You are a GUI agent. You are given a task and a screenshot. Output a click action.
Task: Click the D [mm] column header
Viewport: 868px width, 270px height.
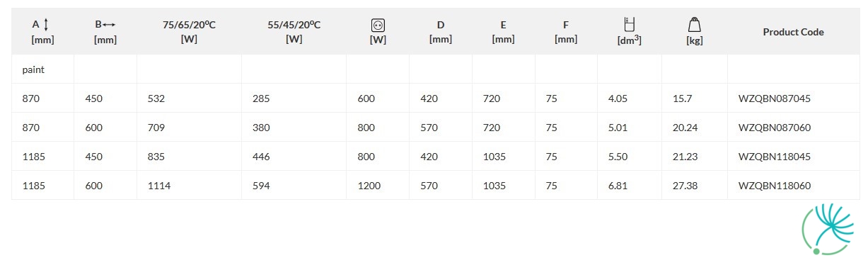(440, 32)
